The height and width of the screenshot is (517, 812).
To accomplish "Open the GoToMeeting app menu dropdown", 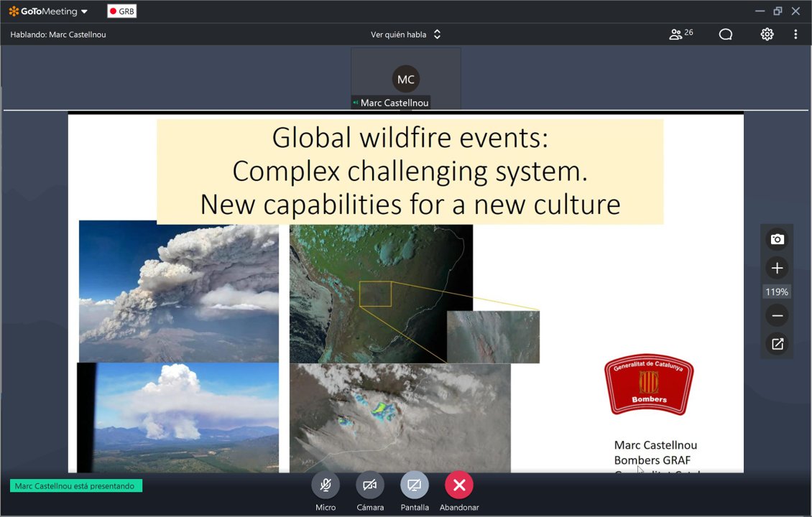I will [x=84, y=11].
